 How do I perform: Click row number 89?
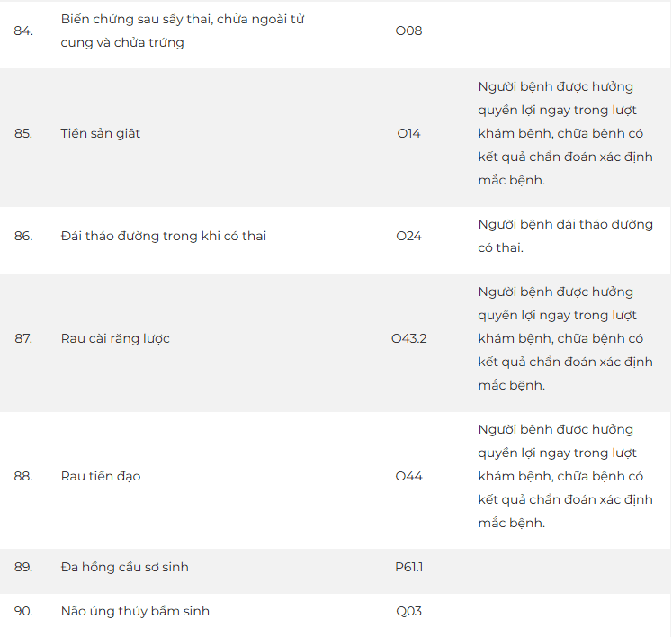[x=23, y=567]
